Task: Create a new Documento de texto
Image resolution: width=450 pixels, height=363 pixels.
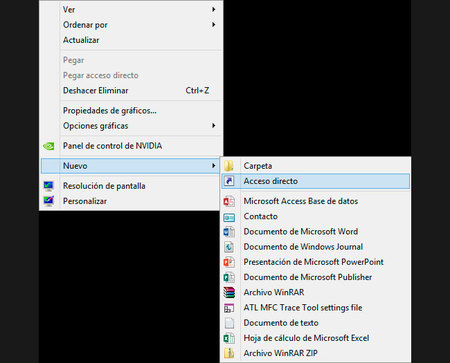Action: click(x=315, y=323)
